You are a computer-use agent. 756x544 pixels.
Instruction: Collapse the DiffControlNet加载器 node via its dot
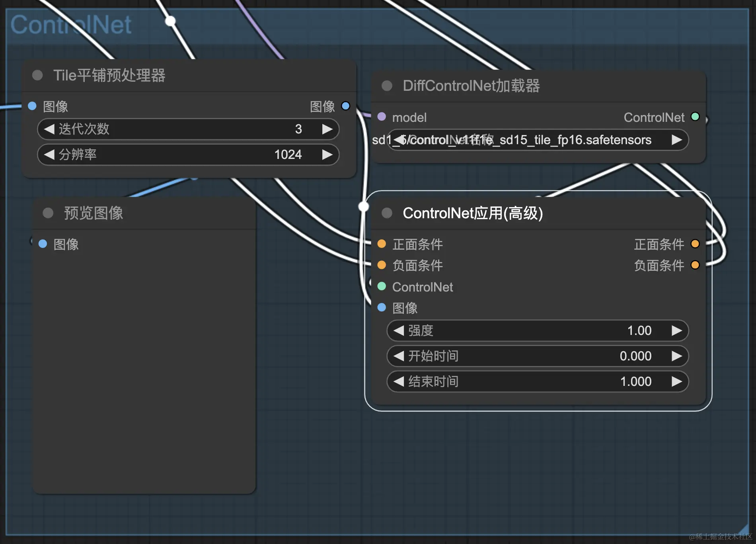[x=387, y=86]
